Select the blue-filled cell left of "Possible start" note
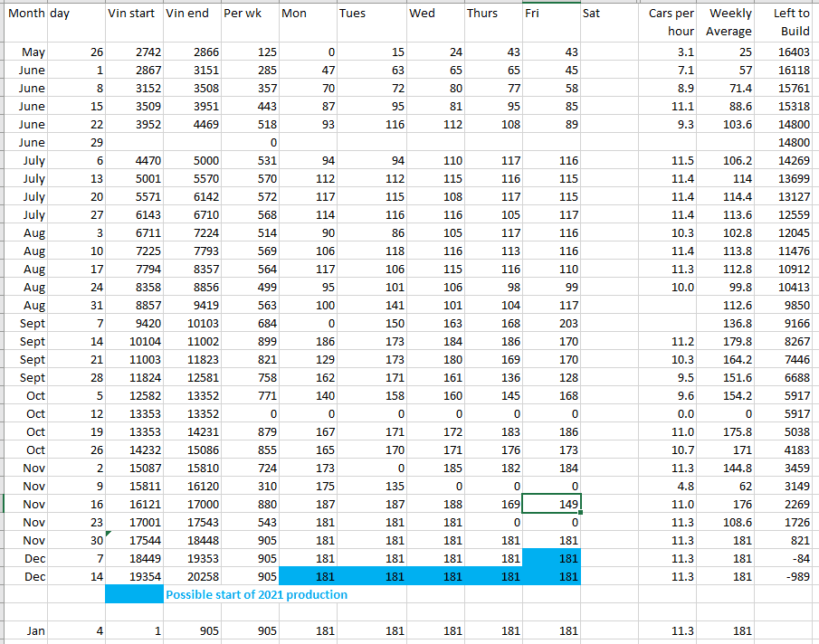 point(134,594)
